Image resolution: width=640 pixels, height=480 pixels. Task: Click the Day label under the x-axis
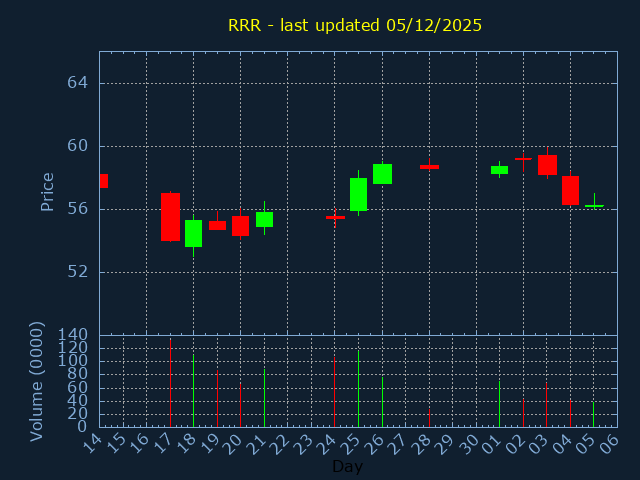347,466
